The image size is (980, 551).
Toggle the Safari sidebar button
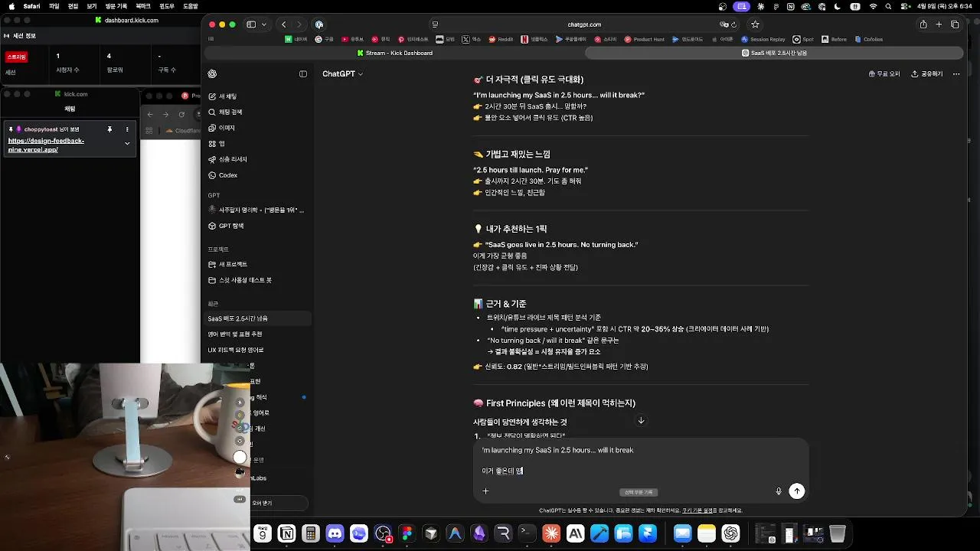coord(250,24)
